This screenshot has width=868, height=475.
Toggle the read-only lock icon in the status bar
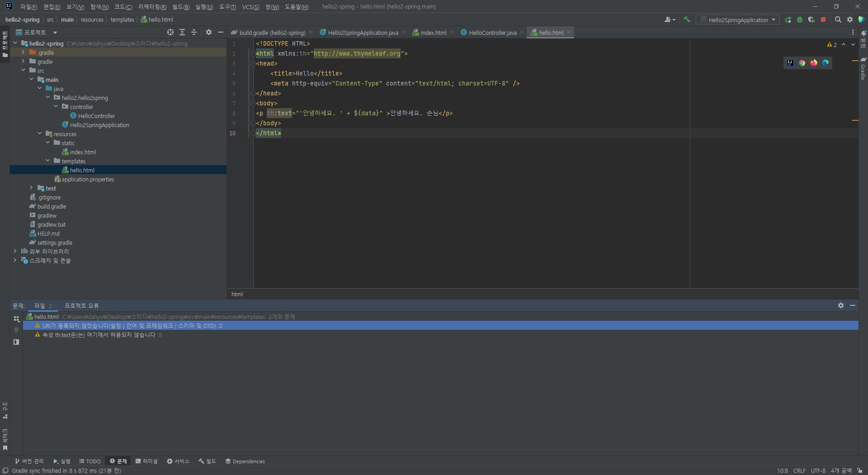[859, 470]
